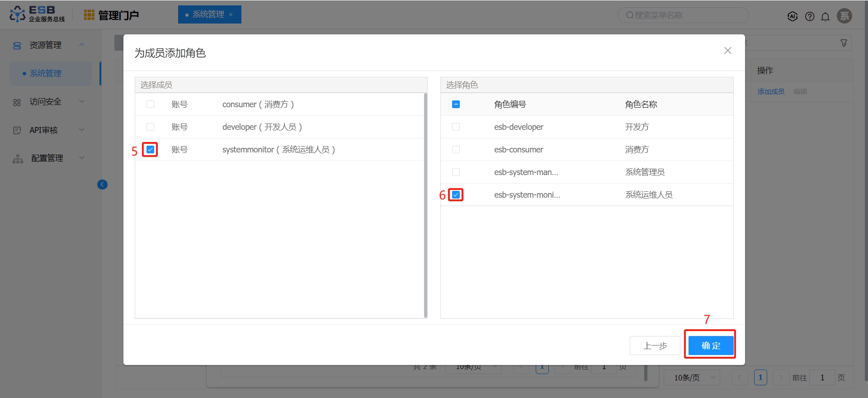This screenshot has height=398, width=868.
Task: Click the user avatar in the header
Action: coord(844,16)
